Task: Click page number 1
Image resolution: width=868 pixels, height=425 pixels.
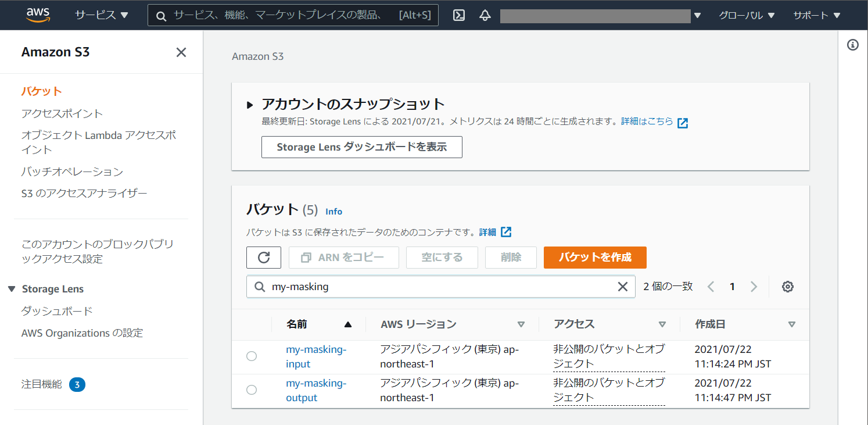Action: [x=732, y=287]
